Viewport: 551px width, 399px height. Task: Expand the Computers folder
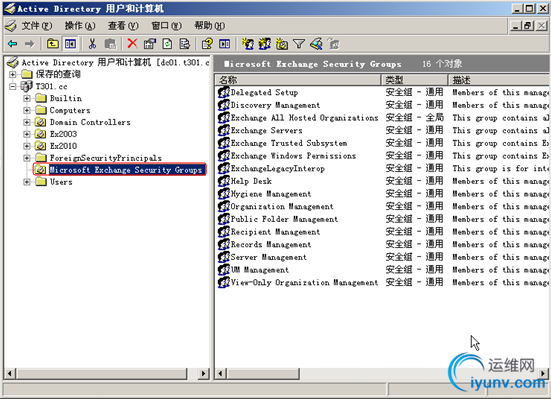[x=27, y=110]
